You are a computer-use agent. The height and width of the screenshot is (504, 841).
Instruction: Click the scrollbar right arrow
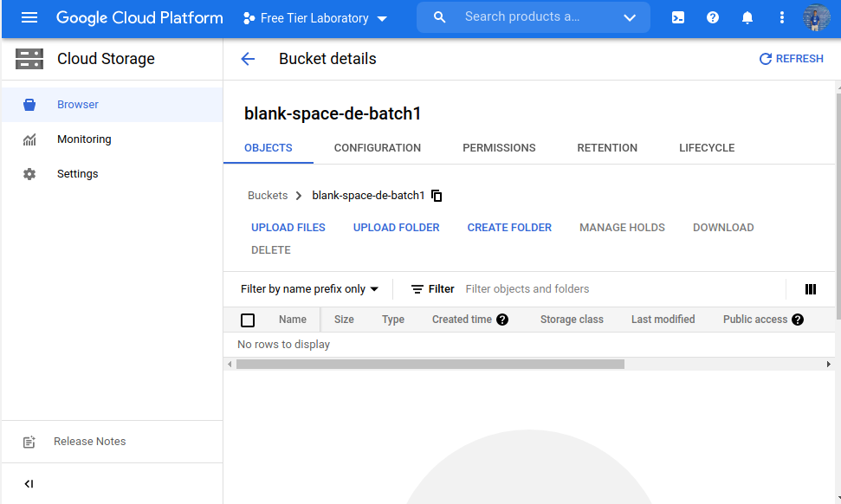click(x=829, y=364)
